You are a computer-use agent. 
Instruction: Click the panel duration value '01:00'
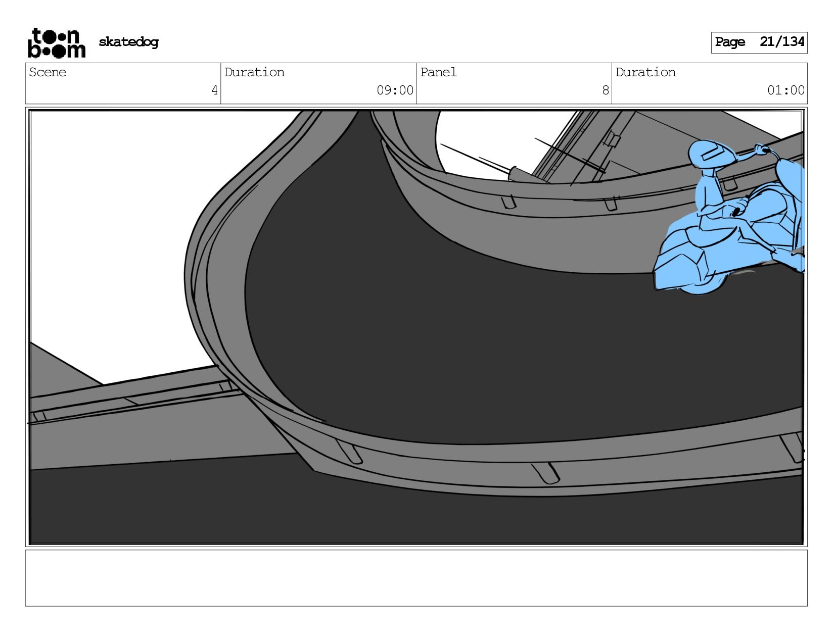(786, 90)
